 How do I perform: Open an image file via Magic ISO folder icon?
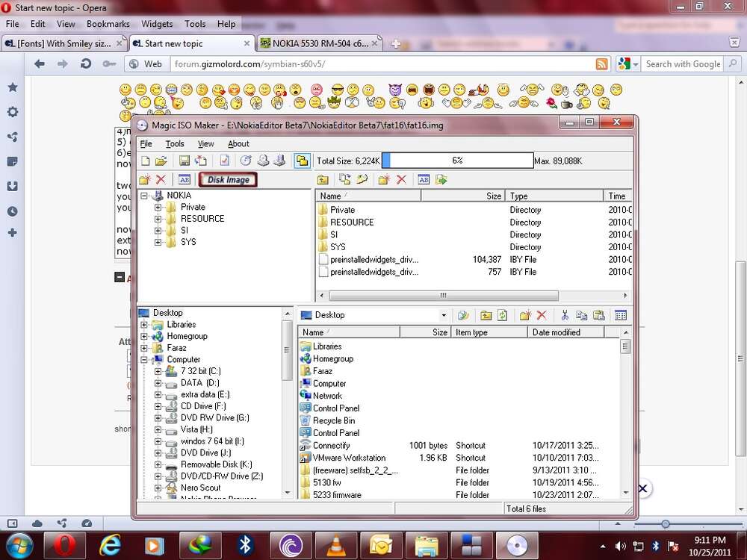coord(161,161)
